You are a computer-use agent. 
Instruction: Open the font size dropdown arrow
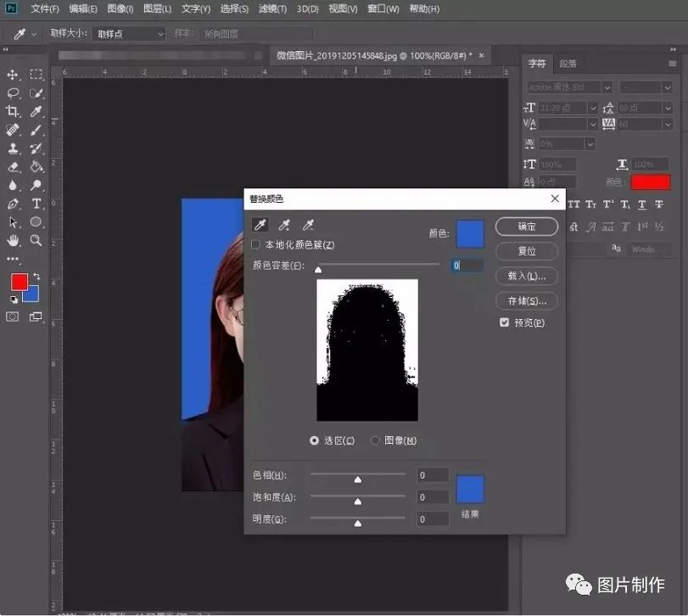click(x=591, y=108)
